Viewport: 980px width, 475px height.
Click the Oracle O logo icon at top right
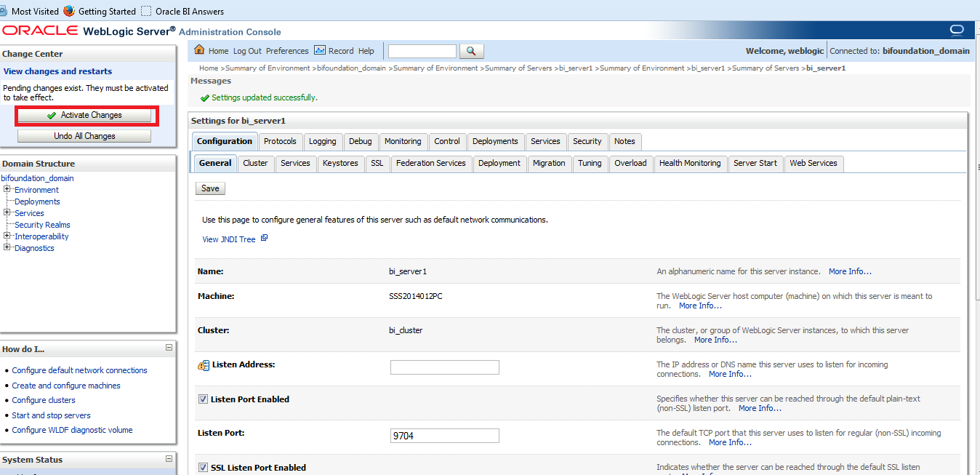click(957, 30)
